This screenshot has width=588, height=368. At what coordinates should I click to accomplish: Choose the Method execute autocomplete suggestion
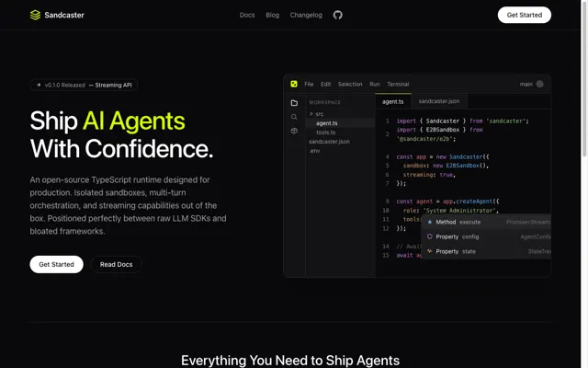(x=487, y=222)
